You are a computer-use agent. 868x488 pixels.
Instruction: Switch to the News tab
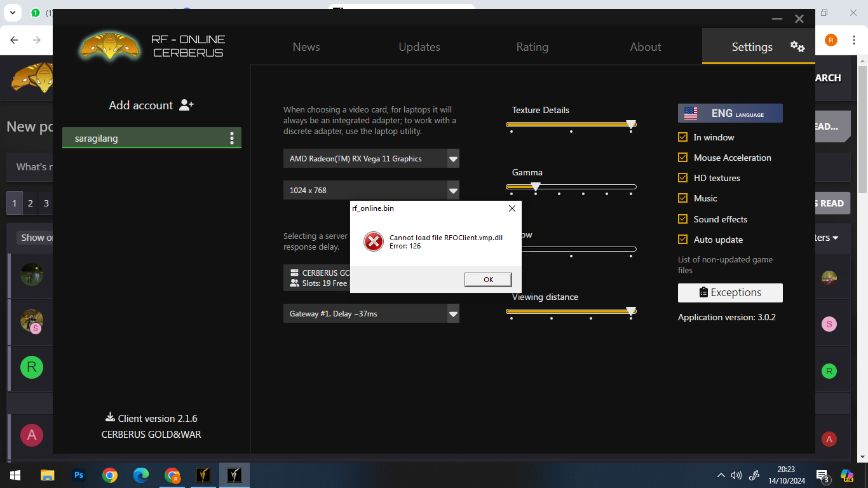[x=306, y=46]
